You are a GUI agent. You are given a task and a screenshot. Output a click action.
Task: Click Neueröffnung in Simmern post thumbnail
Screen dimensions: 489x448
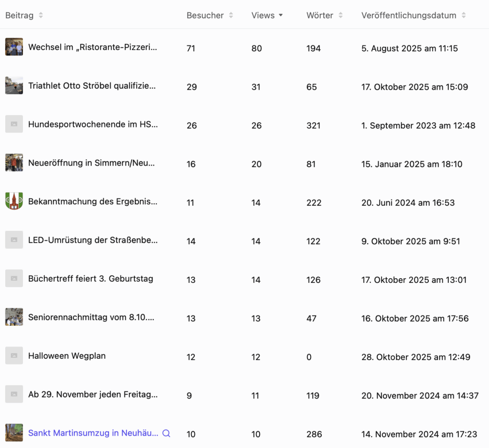pos(14,163)
